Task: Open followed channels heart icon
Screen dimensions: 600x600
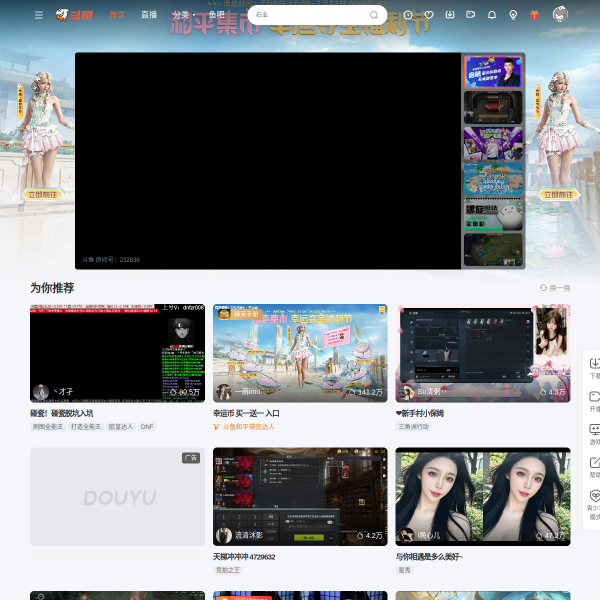Action: click(429, 15)
